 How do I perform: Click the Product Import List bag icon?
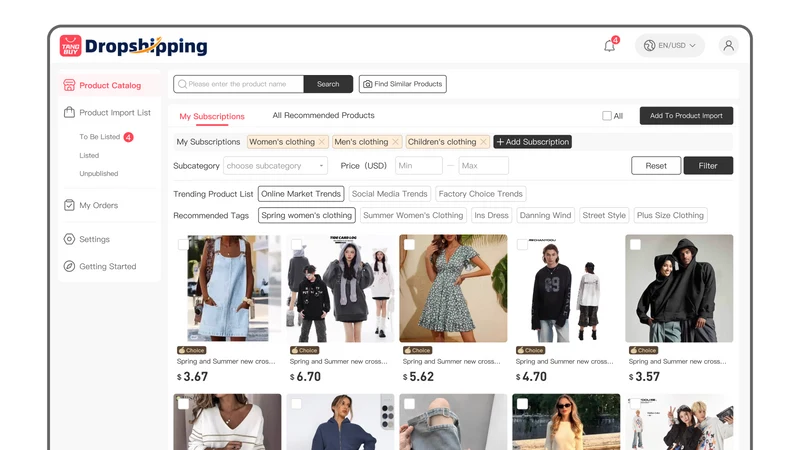pos(69,112)
